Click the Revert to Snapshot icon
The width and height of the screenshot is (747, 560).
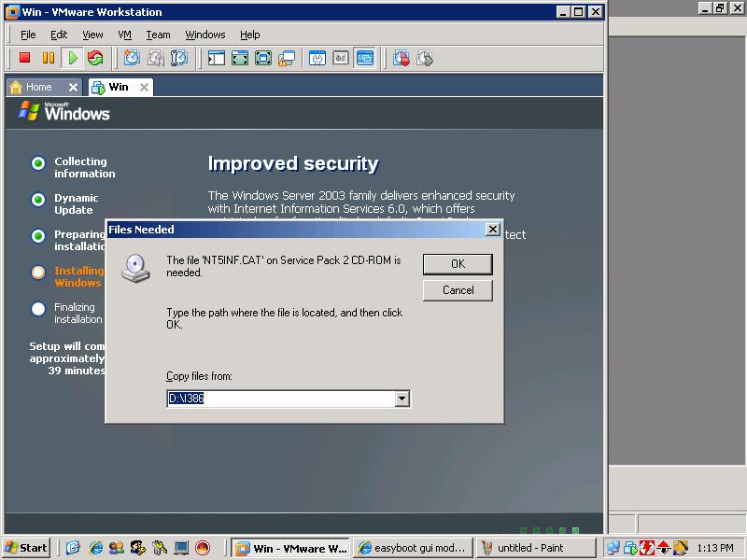(x=156, y=58)
